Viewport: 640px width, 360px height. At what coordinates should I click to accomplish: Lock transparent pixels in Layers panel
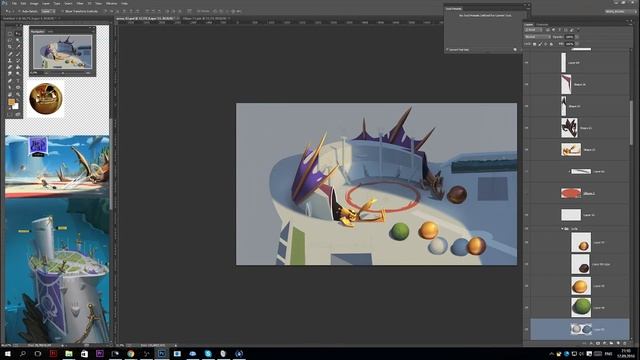[x=534, y=44]
